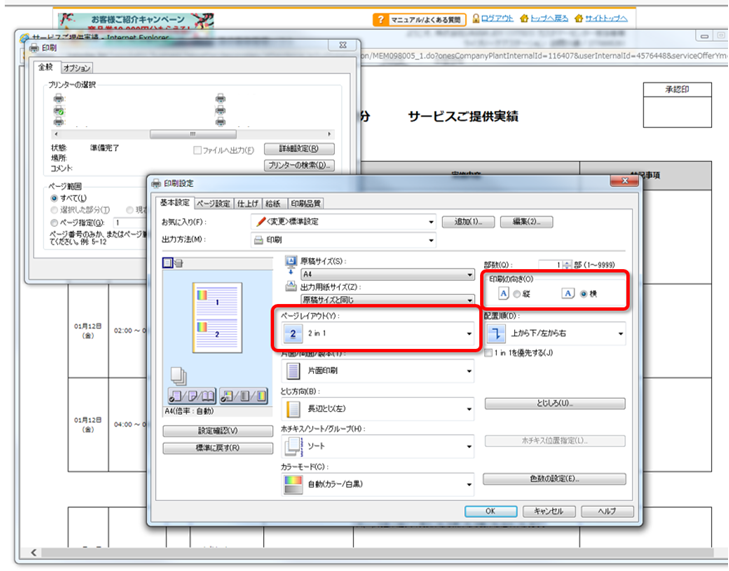Screen dimensions: 729x571
Task: Click the home icon beside トップへ戻る
Action: 524,18
